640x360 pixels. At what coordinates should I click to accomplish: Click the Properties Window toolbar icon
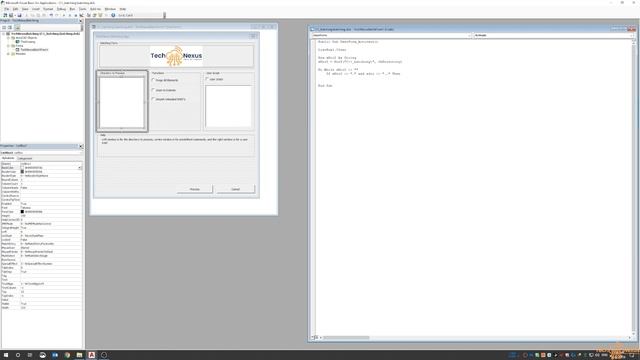(94, 15)
